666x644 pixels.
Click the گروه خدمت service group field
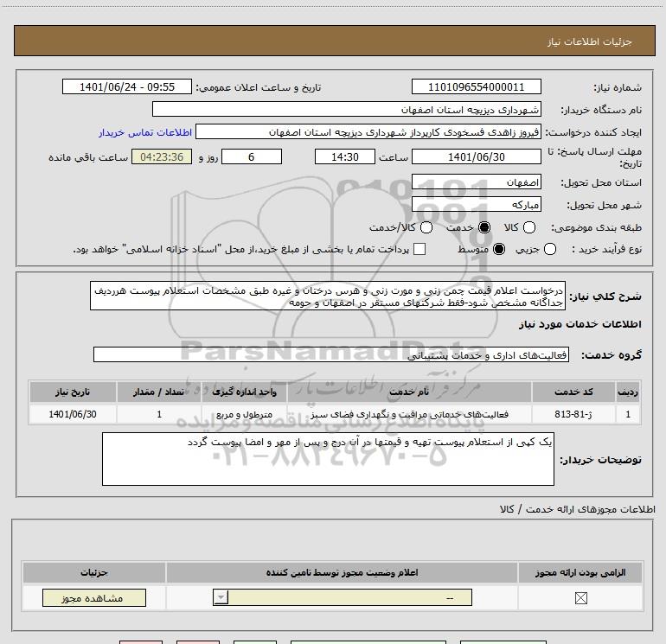(x=331, y=355)
